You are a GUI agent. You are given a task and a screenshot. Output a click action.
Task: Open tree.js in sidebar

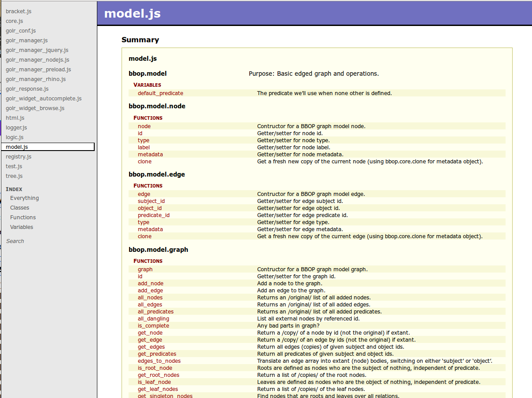tap(14, 176)
